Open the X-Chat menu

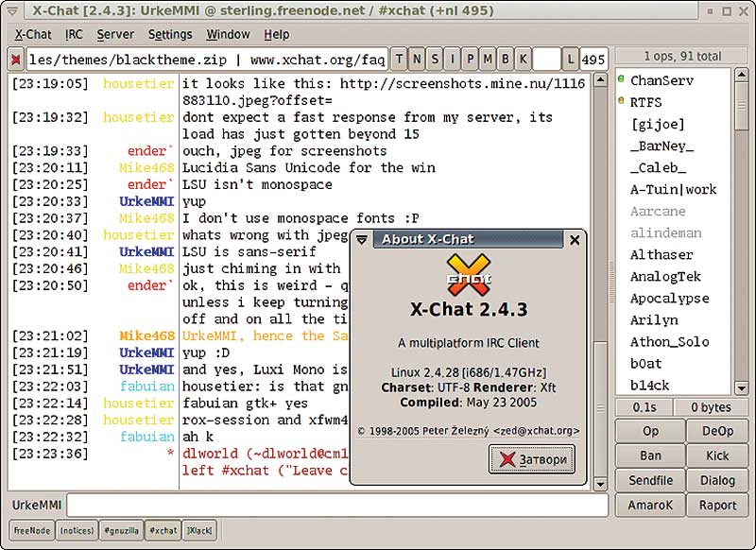pos(33,35)
